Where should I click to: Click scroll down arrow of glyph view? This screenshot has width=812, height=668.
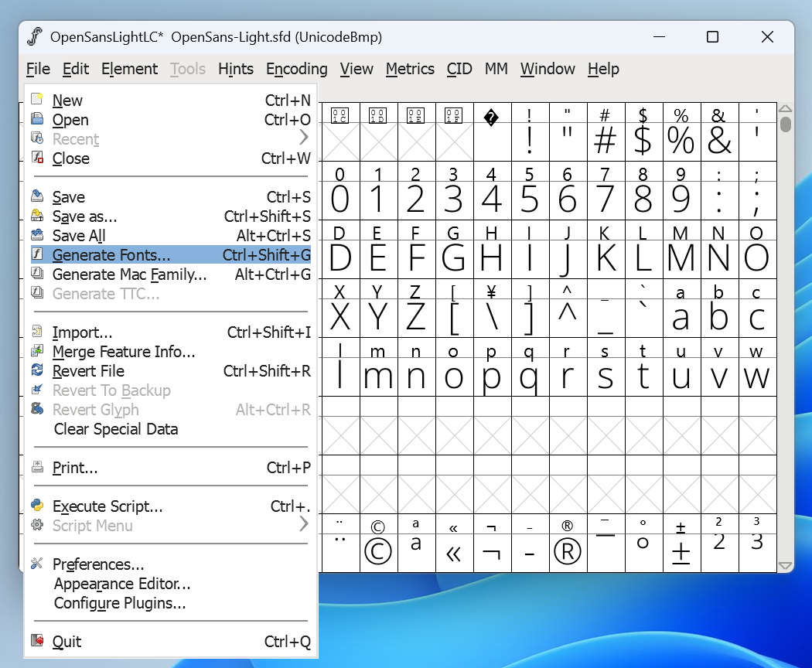tap(785, 566)
